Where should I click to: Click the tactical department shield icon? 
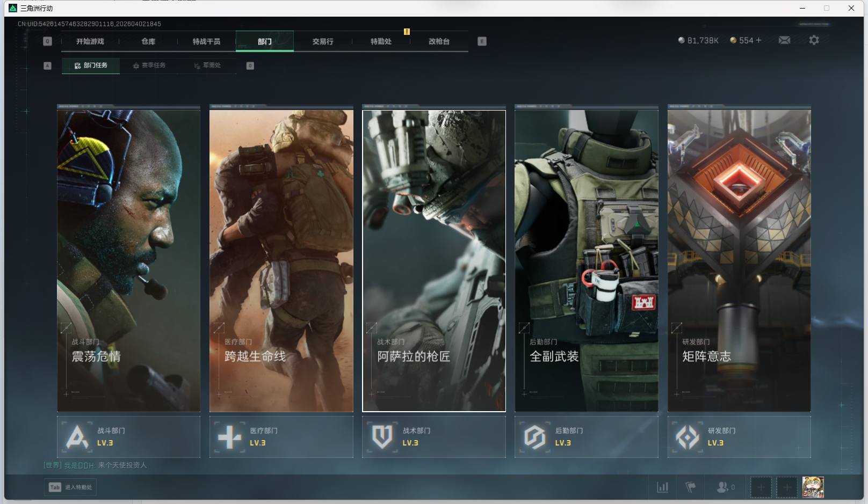(382, 437)
